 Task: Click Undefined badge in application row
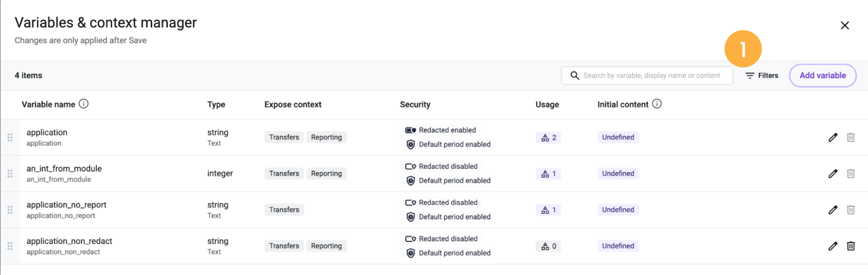tap(618, 137)
